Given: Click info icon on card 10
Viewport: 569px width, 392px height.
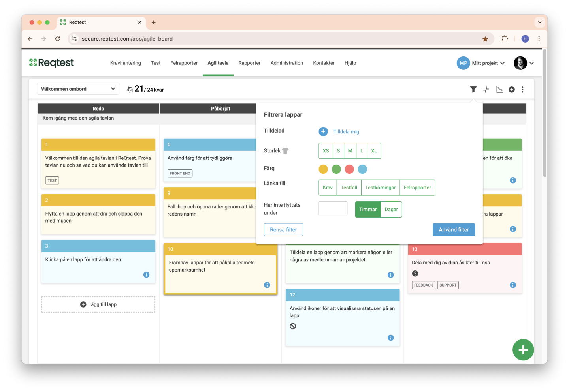Looking at the screenshot, I should (x=267, y=285).
